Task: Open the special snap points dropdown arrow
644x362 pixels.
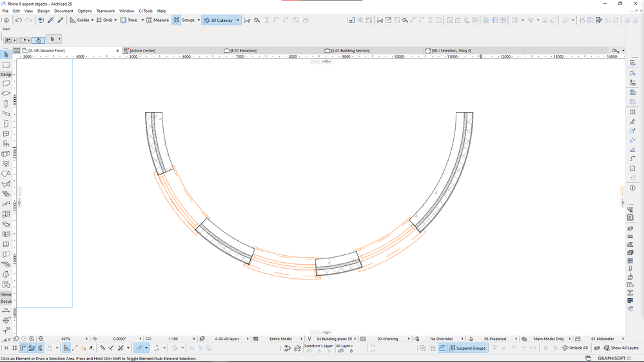Action: (146, 348)
